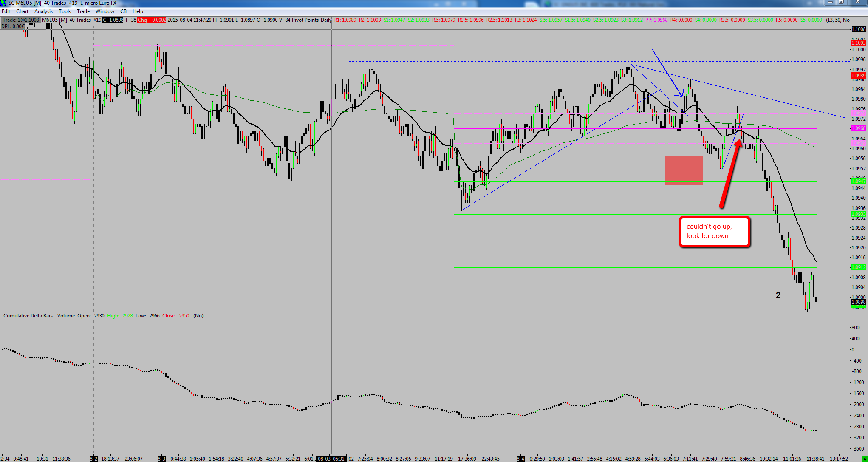Screen dimensions: 868x462
Task: Click the '8-4' date marker on time axis
Action: (520, 459)
